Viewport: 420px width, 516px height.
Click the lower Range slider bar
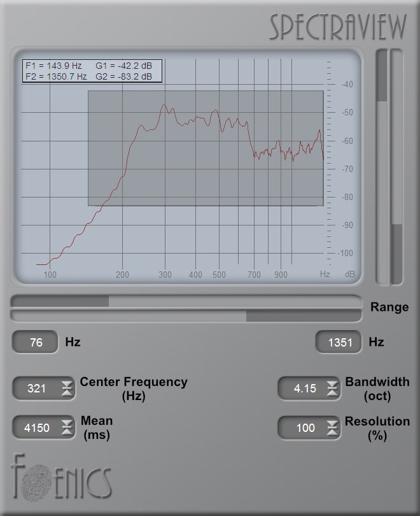click(x=186, y=316)
